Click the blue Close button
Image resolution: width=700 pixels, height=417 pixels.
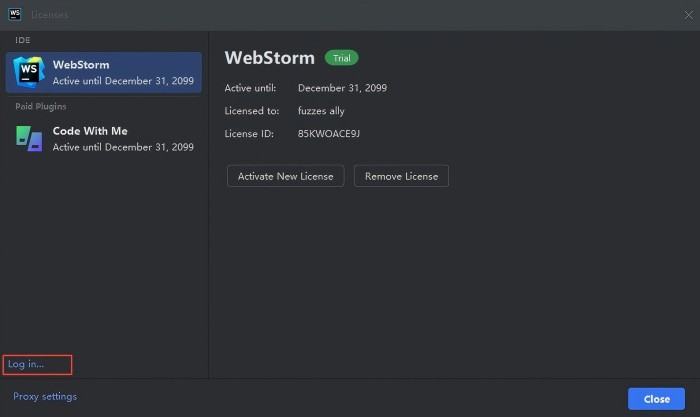[656, 399]
